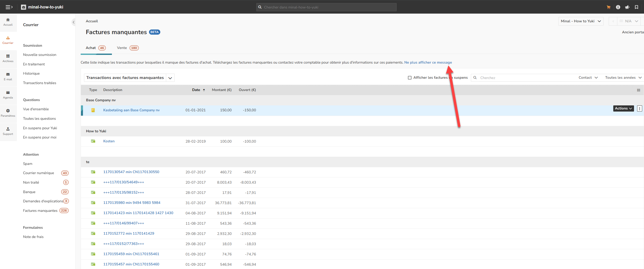Open the N/A selector dropdown
This screenshot has height=269, width=644.
629,21
